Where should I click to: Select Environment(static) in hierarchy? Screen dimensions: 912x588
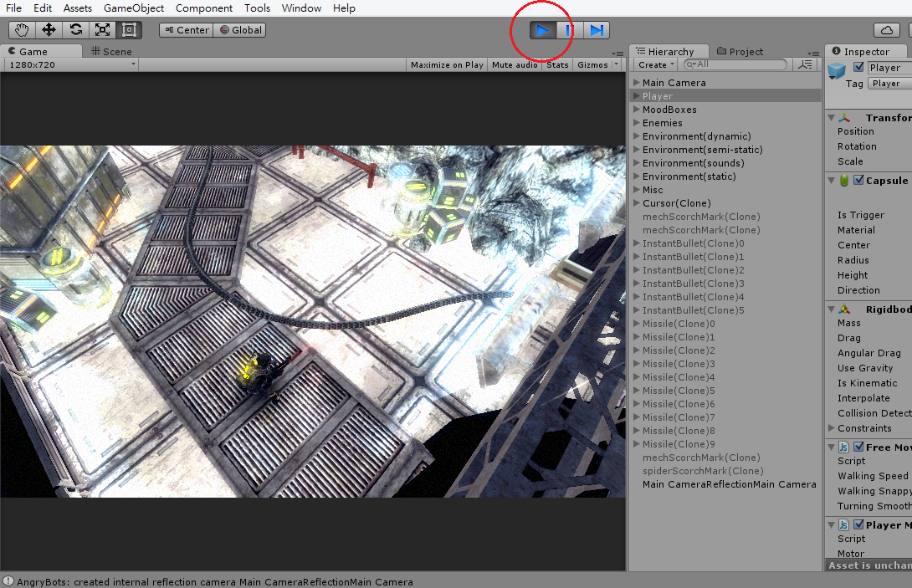point(689,176)
